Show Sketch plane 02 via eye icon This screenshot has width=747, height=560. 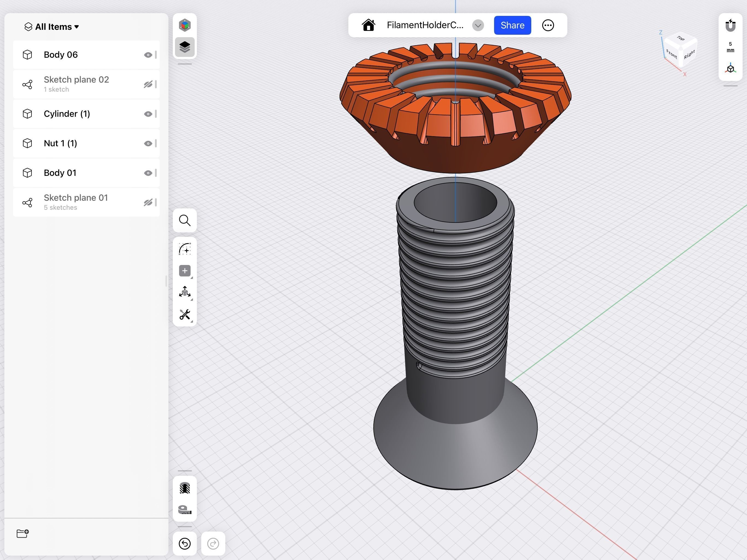148,84
